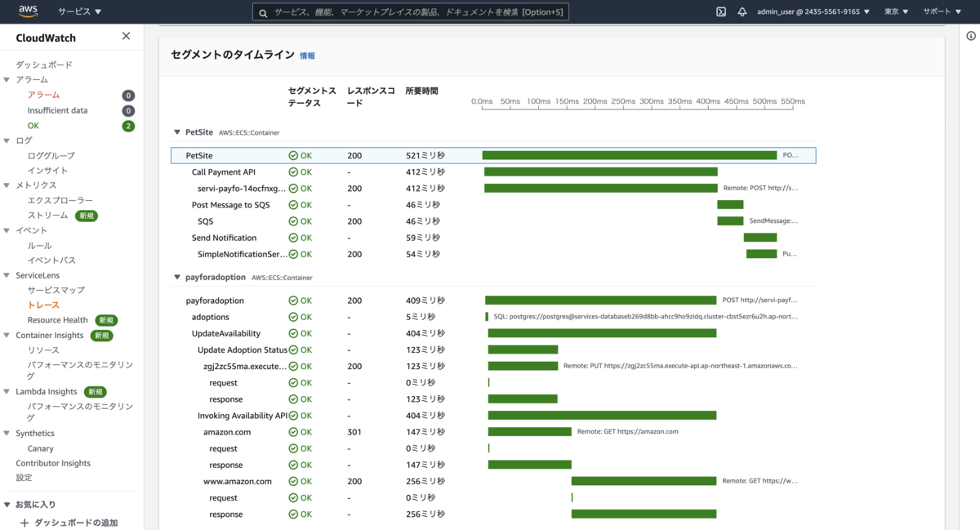Click ダッシュボードの追加 link

pyautogui.click(x=75, y=523)
